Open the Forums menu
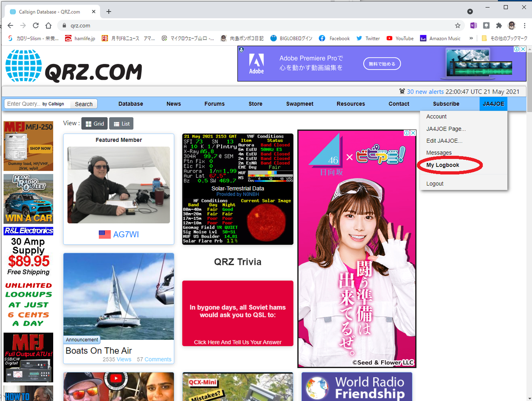The height and width of the screenshot is (401, 532). [x=214, y=104]
